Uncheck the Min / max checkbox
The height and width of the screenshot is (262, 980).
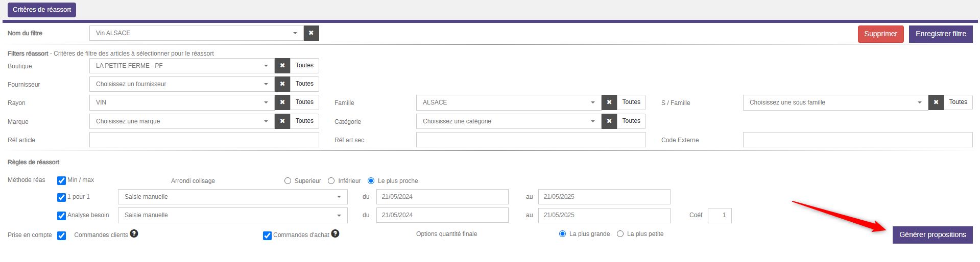tap(61, 180)
